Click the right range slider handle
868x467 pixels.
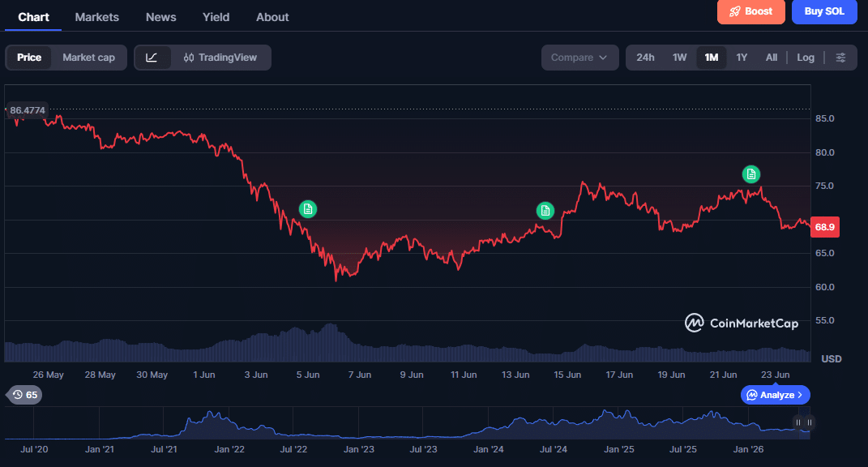pos(810,422)
